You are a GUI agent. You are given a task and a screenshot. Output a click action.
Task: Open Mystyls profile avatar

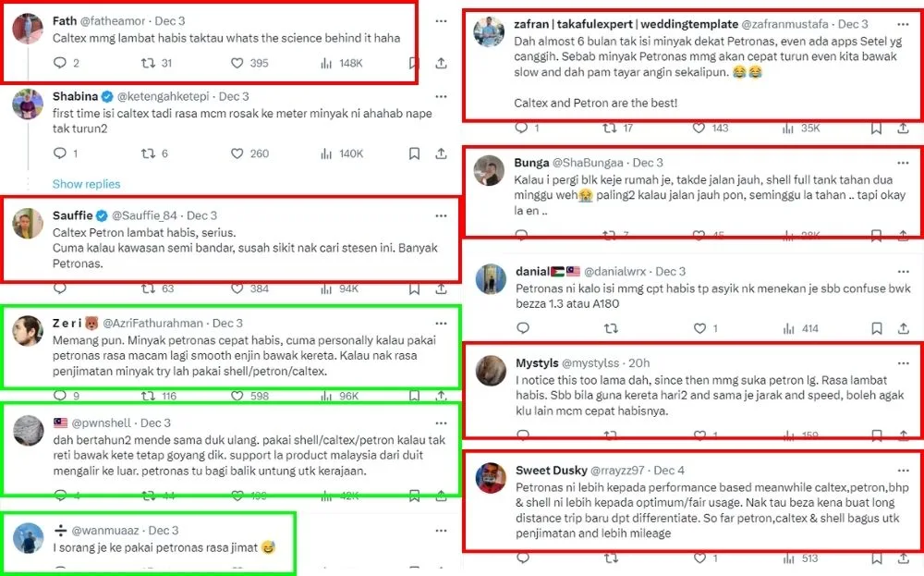tap(491, 371)
